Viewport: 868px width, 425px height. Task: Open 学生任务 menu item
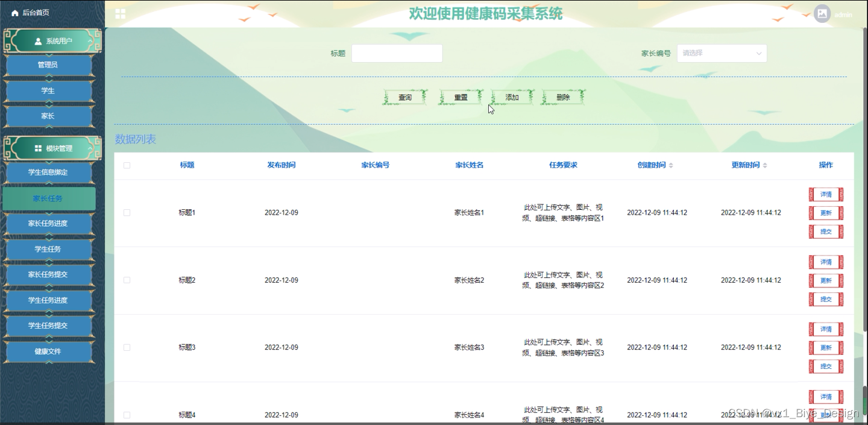tap(48, 249)
